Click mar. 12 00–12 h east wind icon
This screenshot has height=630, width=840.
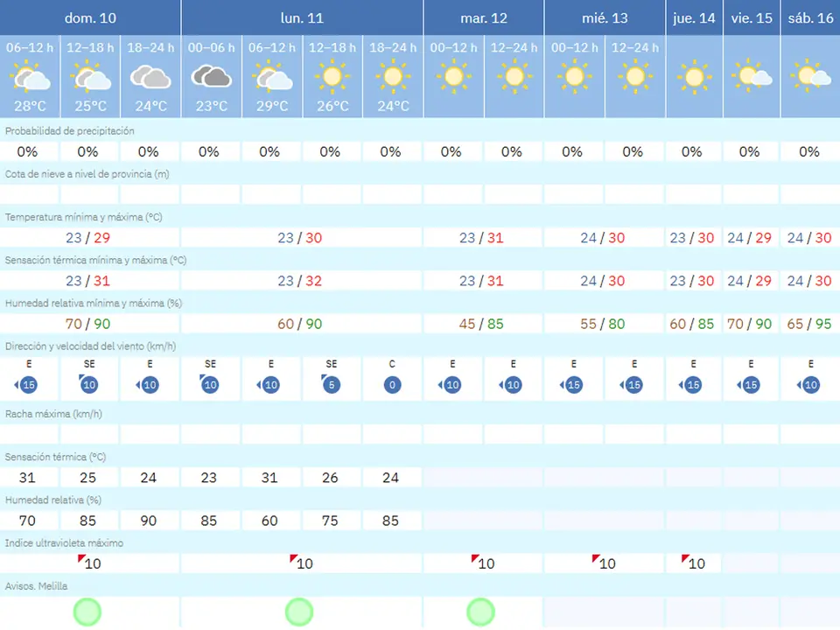click(x=451, y=385)
